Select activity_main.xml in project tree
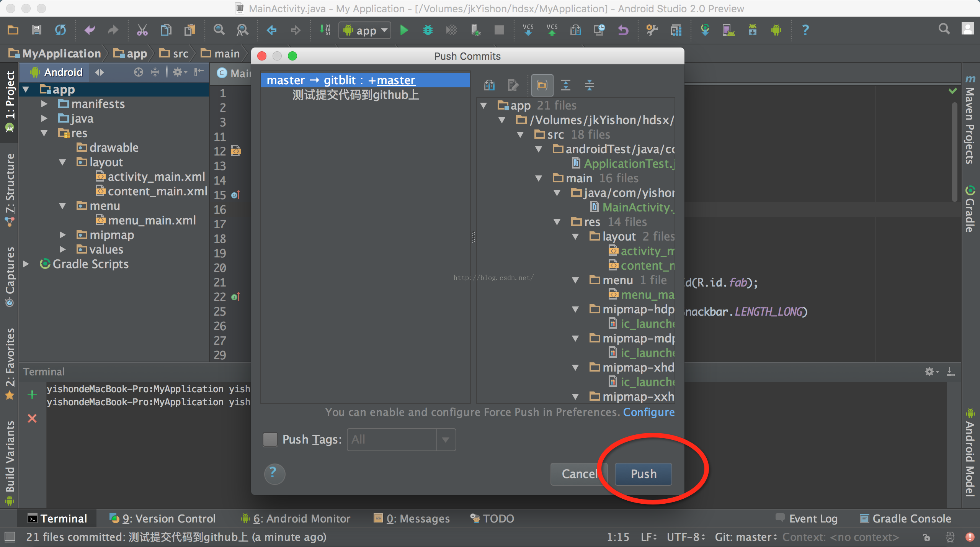Image resolution: width=980 pixels, height=547 pixels. pos(150,177)
